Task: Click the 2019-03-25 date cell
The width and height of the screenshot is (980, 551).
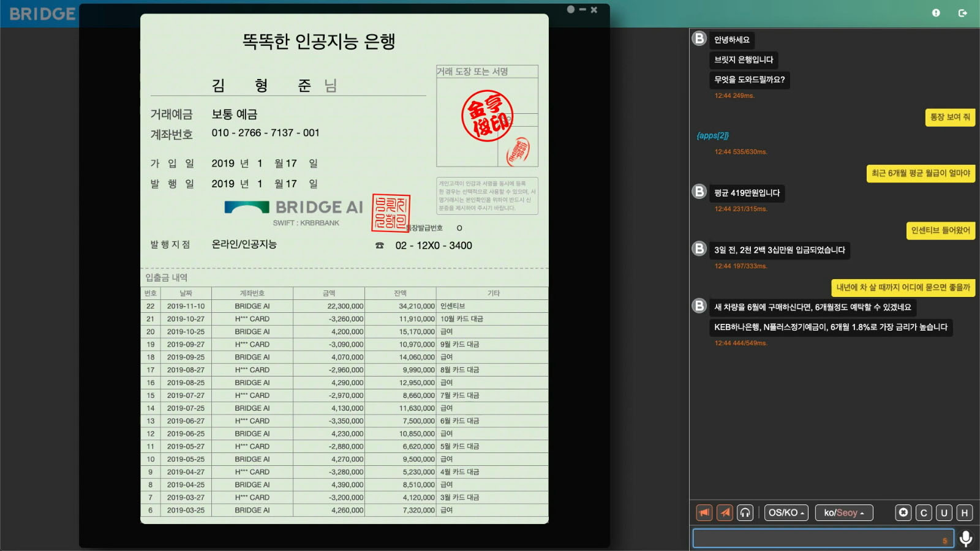Action: [x=186, y=510]
